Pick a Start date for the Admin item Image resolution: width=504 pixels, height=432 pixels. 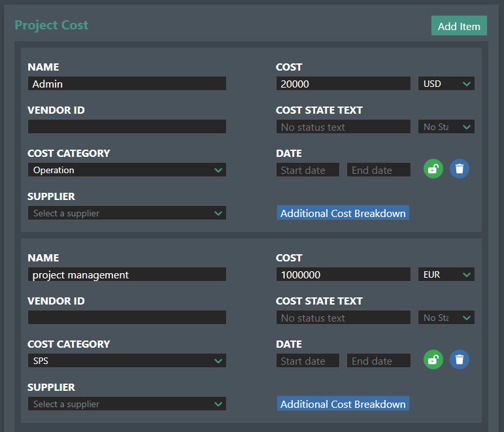tap(308, 170)
